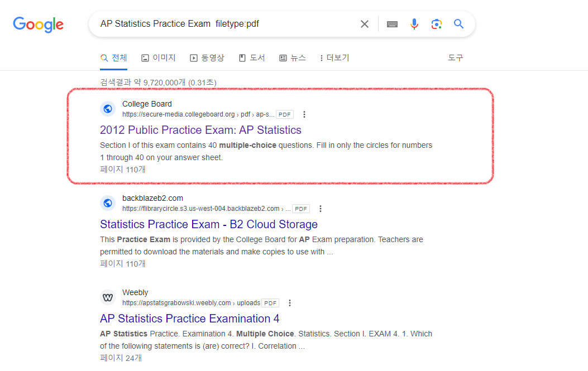588x371 pixels.
Task: Open the 도구 search tools
Action: [456, 57]
